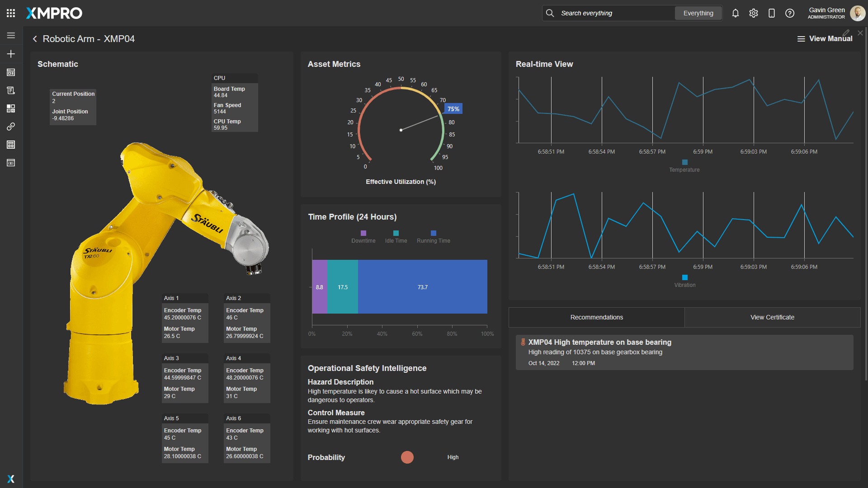Click View Manual button top right
The height and width of the screenshot is (488, 868).
point(826,39)
